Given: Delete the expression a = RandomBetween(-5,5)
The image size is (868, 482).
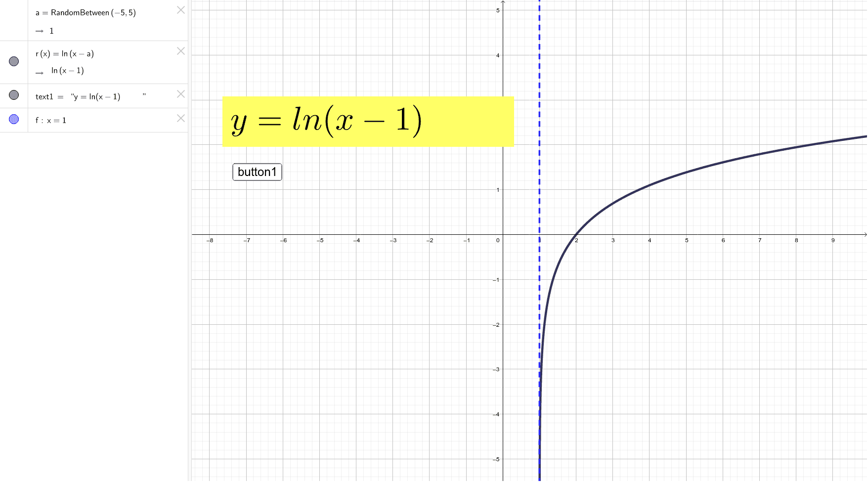Looking at the screenshot, I should [180, 10].
